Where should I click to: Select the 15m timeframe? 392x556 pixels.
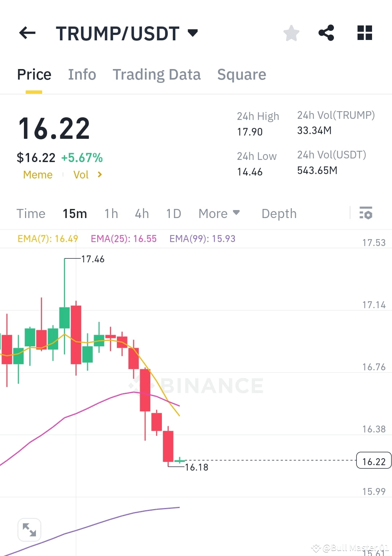pyautogui.click(x=74, y=214)
